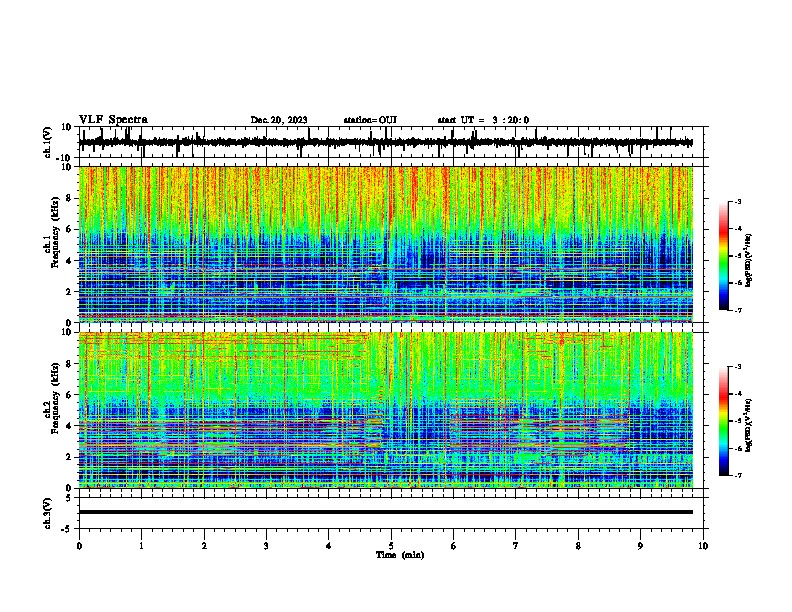This screenshot has height=612, width=792.
Task: Click the "VLF Spectra" plot title
Action: (113, 120)
